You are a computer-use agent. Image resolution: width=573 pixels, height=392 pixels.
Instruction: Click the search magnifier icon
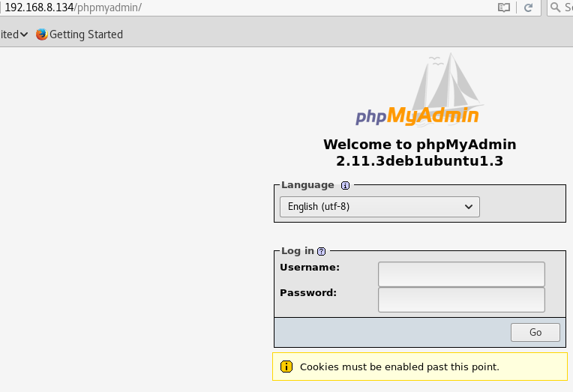[x=555, y=7]
